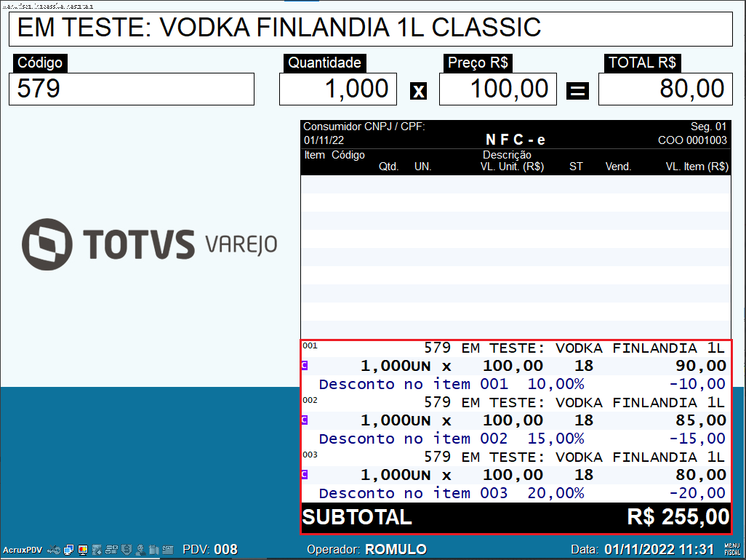Click the TOTAL R$ label

642,63
